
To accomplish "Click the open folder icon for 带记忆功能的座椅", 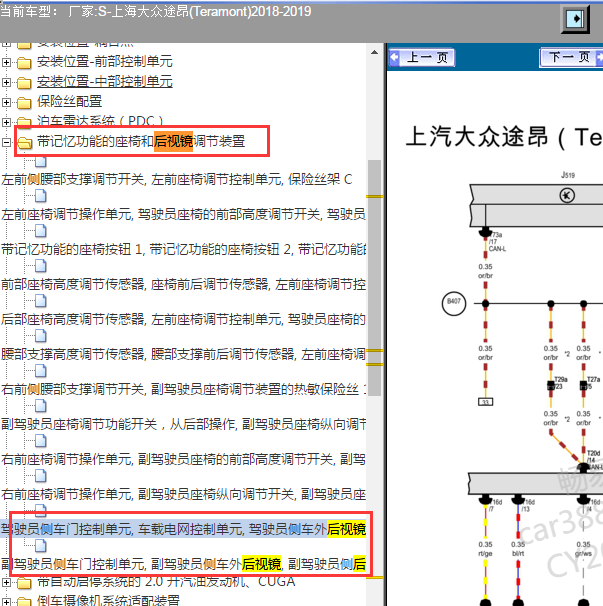I will [25, 143].
